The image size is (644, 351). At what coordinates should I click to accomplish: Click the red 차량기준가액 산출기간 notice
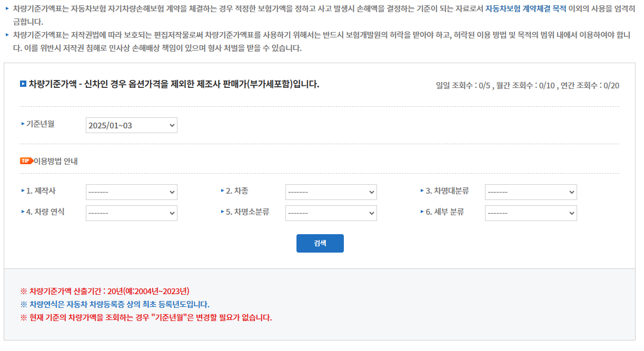105,291
